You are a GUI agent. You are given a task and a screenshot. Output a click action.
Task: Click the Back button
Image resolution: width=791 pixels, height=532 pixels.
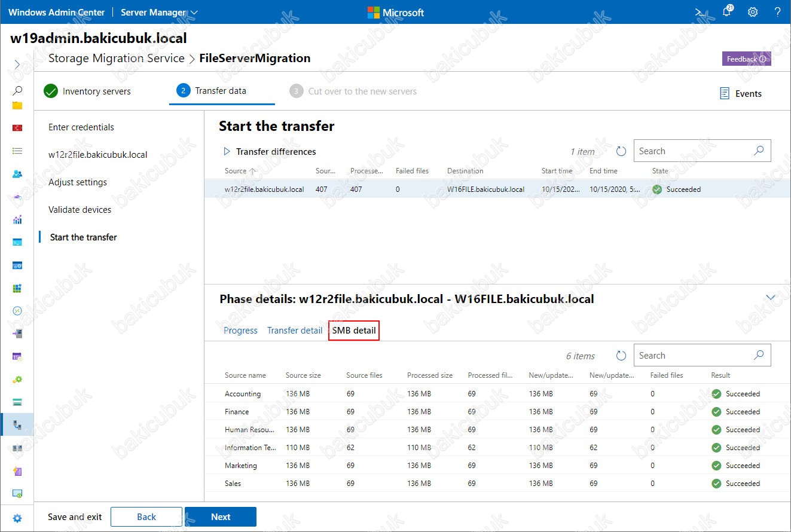click(x=146, y=517)
